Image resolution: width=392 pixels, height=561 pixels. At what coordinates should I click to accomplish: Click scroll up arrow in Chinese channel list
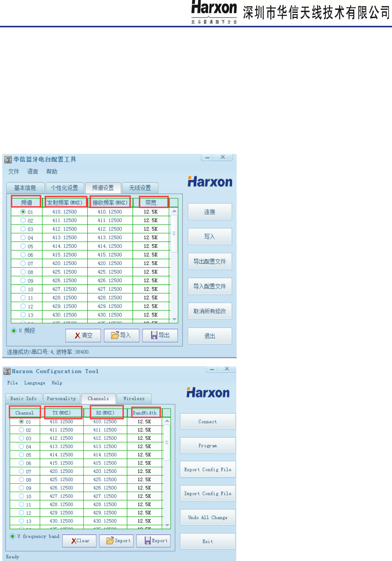[x=174, y=211]
